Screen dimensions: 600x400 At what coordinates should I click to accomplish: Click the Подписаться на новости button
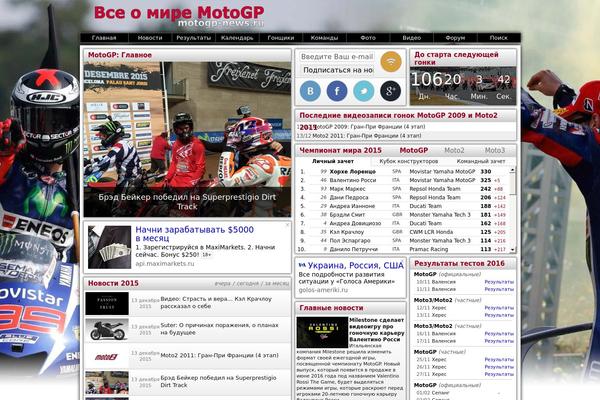click(337, 70)
